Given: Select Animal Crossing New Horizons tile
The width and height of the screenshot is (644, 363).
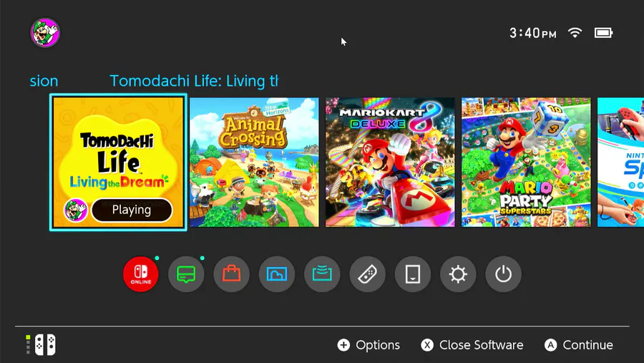Looking at the screenshot, I should coord(254,162).
